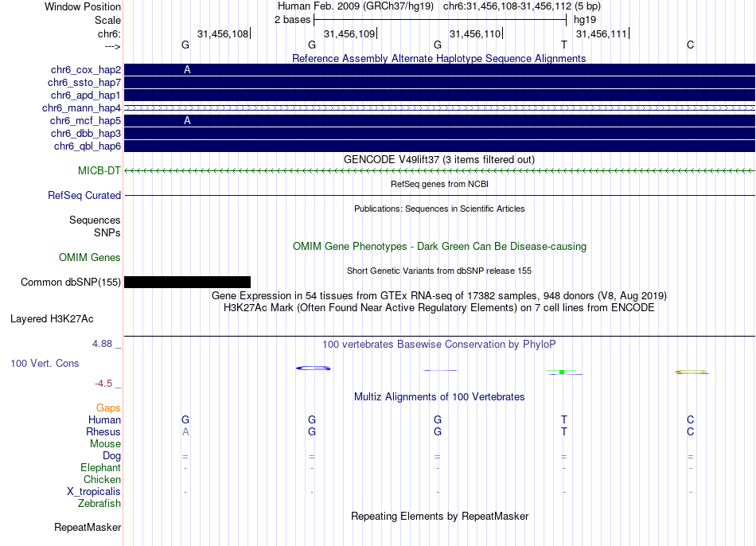Click the chr6_apd_hap1 track label
This screenshot has height=546, width=756.
click(x=86, y=95)
